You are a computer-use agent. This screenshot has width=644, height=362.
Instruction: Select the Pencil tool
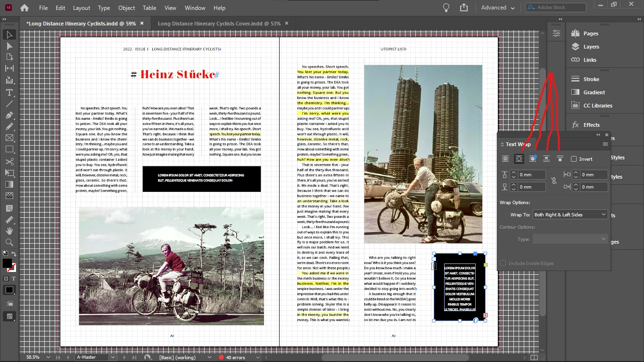point(9,126)
